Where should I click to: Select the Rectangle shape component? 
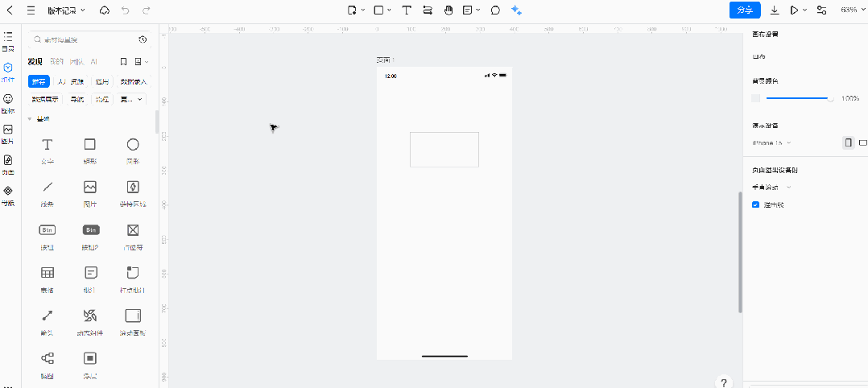[90, 145]
